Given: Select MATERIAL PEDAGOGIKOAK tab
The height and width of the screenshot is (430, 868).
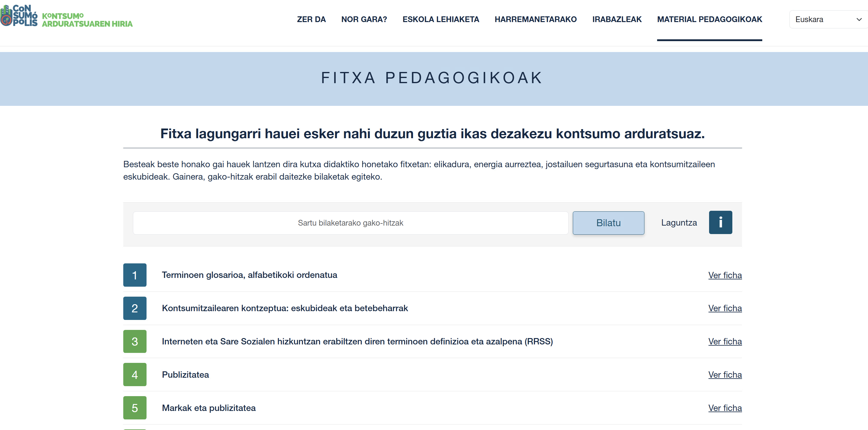Looking at the screenshot, I should [x=710, y=19].
